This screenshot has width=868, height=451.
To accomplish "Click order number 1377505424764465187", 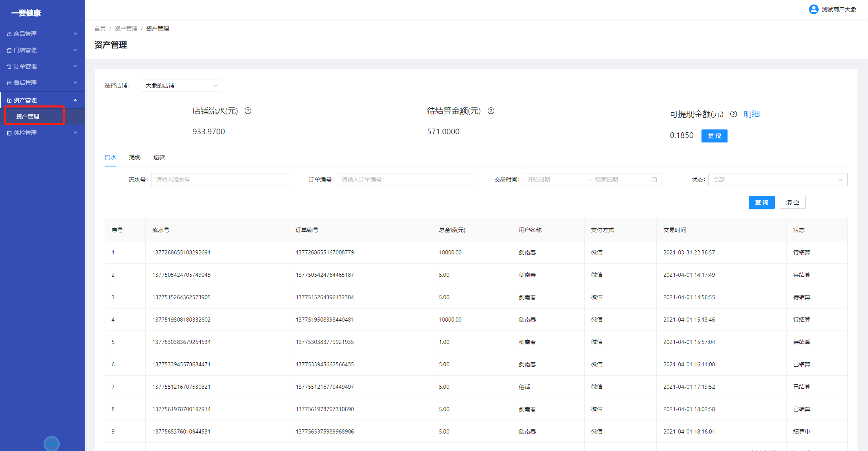I will (x=325, y=275).
